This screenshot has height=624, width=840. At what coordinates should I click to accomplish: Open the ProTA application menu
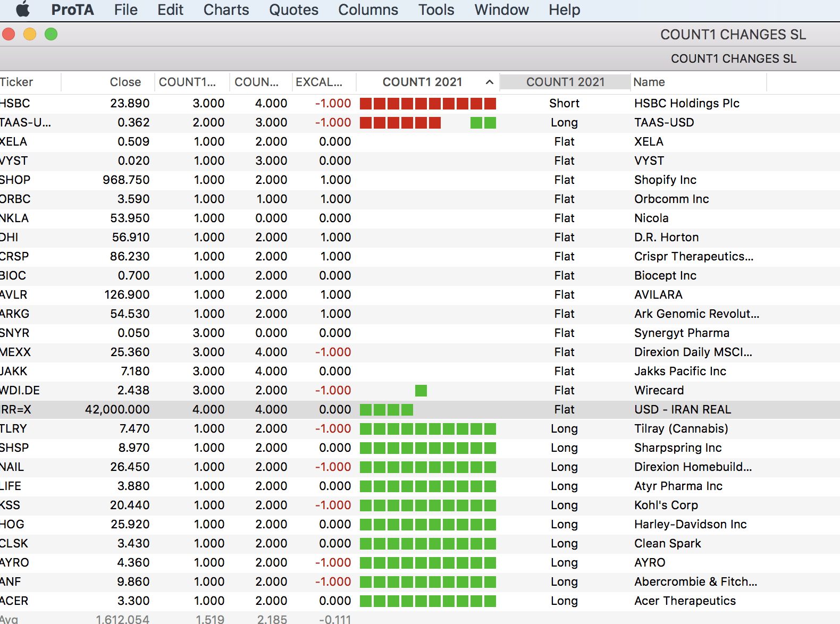[x=72, y=10]
